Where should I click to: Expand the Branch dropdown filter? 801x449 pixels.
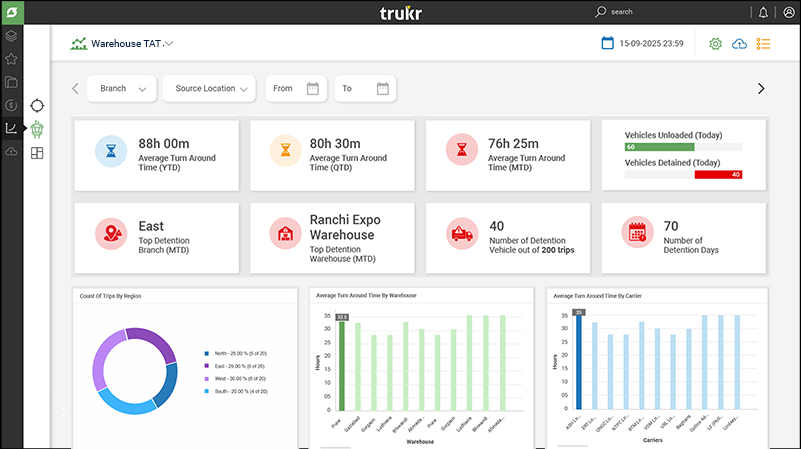coord(122,89)
